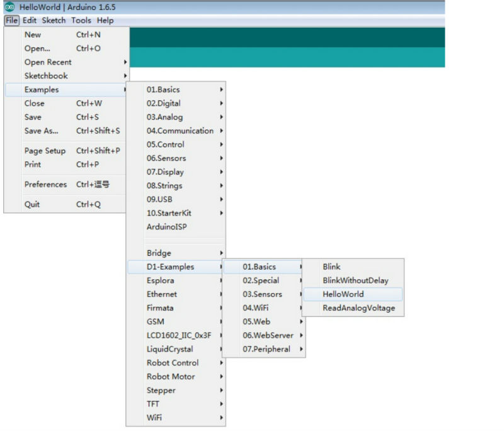Expand the LiquidCrystal library examples
The height and width of the screenshot is (431, 504).
(170, 349)
